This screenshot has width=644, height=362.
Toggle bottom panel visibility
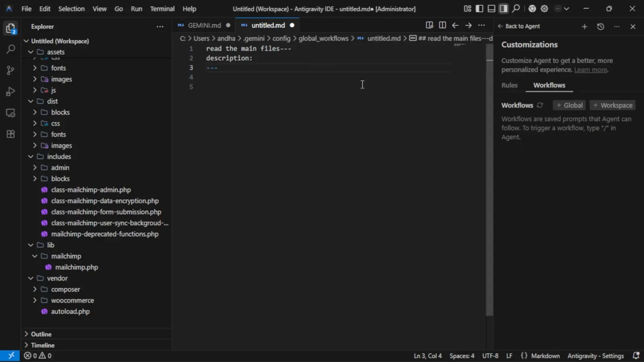[491, 8]
